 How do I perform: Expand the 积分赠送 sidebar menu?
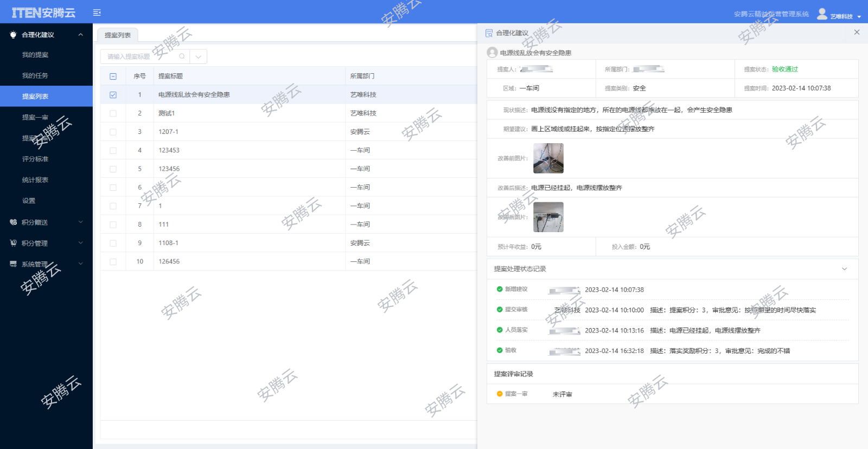click(x=81, y=222)
